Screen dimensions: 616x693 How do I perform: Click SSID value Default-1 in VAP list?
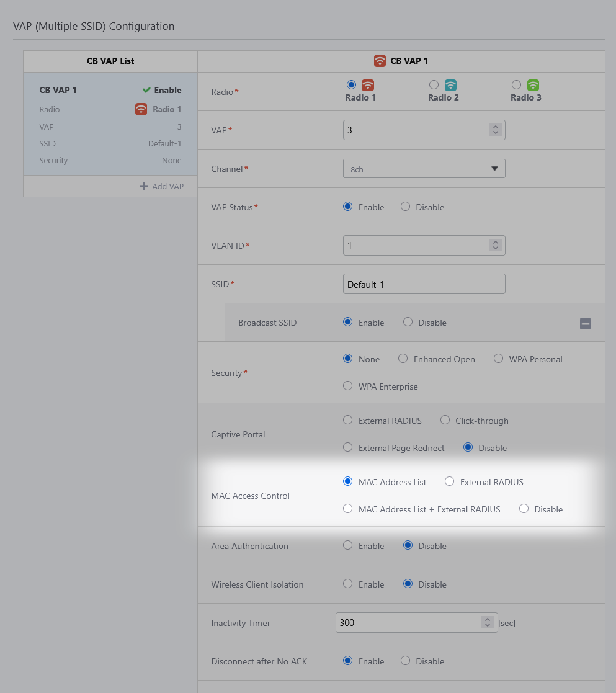click(165, 144)
